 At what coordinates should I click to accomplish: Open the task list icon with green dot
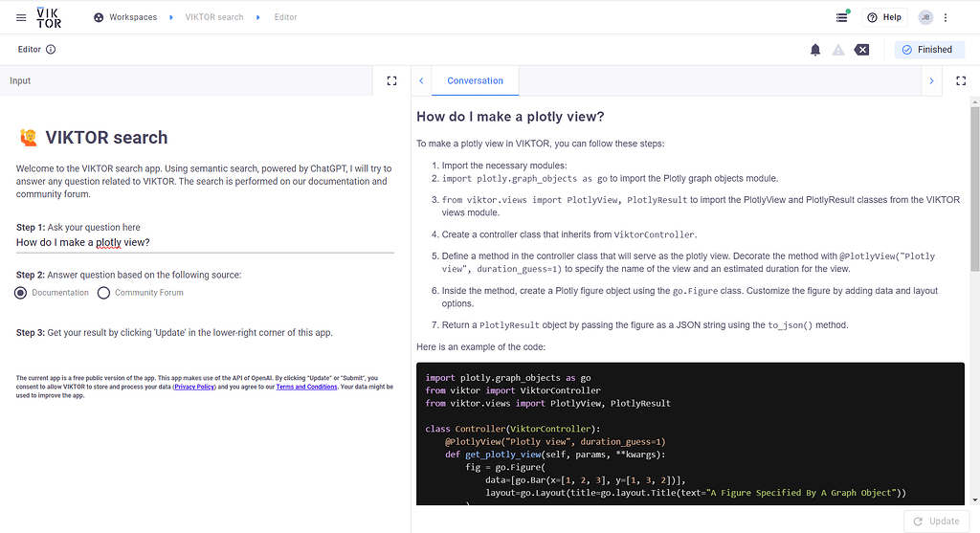click(842, 17)
